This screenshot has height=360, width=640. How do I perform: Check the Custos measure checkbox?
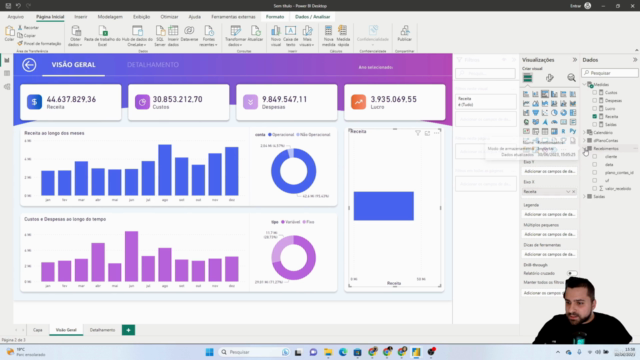click(595, 93)
